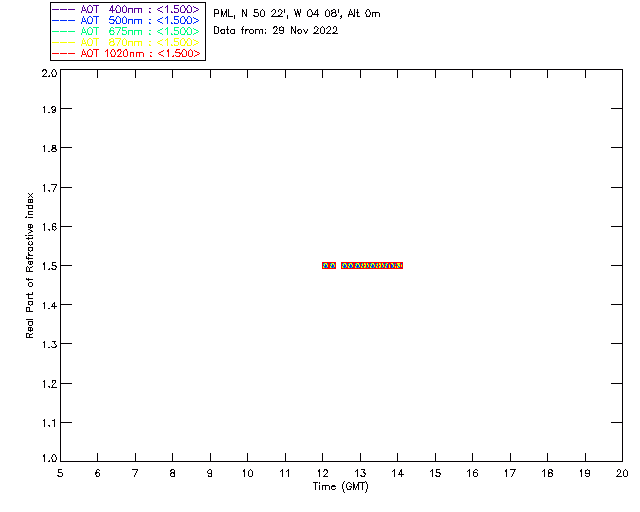The image size is (640, 512).
Task: Click the AOT 1020nm legend entry
Action: [x=126, y=53]
